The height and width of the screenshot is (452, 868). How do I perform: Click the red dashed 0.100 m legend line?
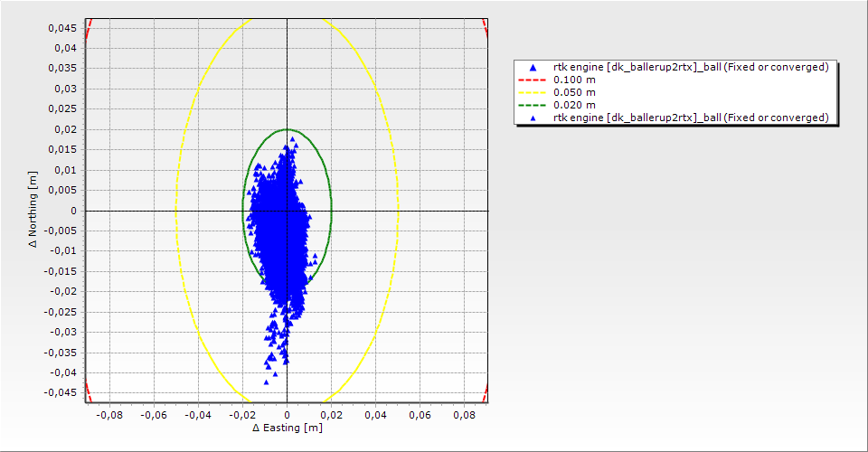[x=532, y=80]
